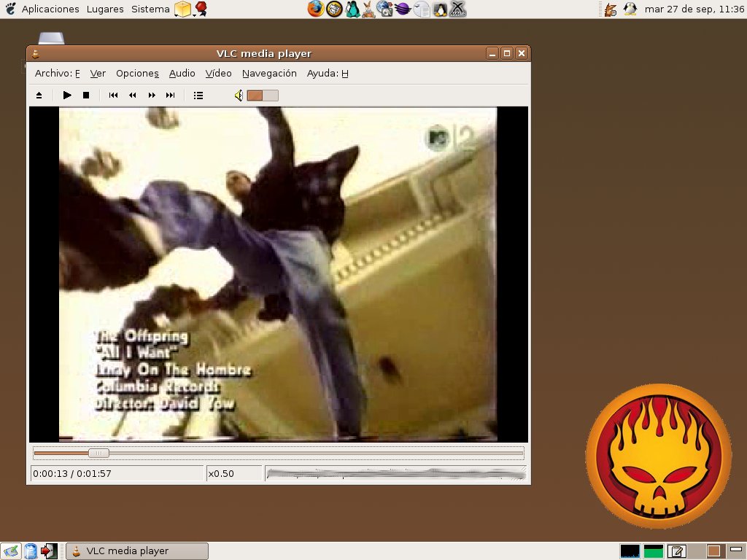Click the show desktop icon in bottom panel
The height and width of the screenshot is (560, 747).
coord(11,551)
